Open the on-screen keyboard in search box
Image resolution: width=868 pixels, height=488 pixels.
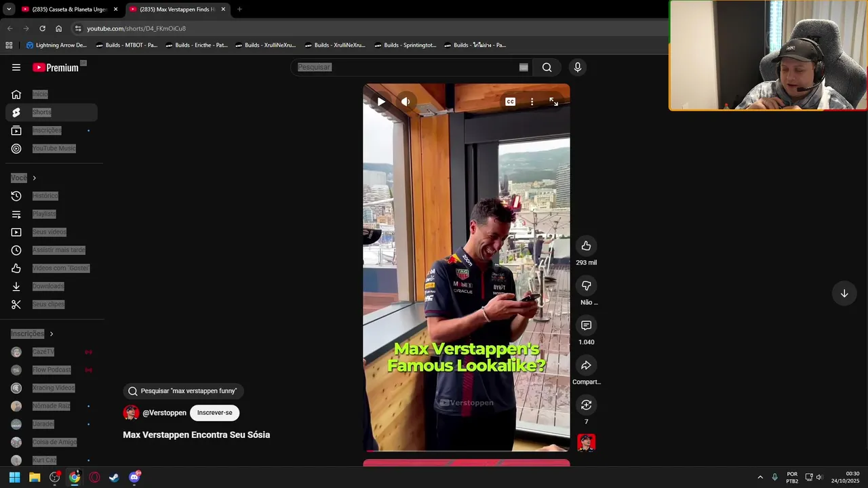[524, 67]
